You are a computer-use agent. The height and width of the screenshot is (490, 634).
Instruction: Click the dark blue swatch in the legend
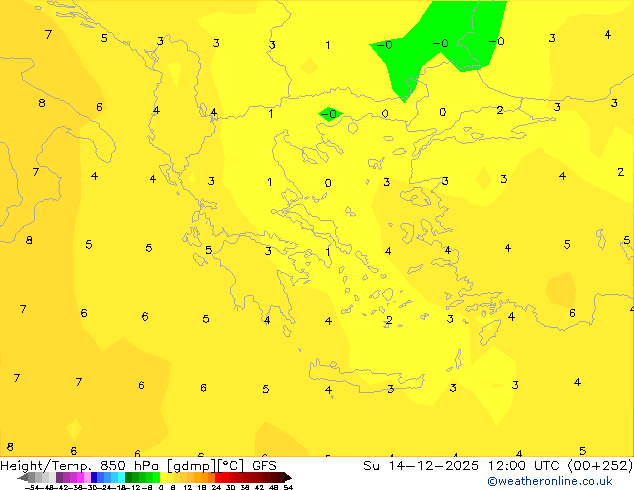(94, 477)
